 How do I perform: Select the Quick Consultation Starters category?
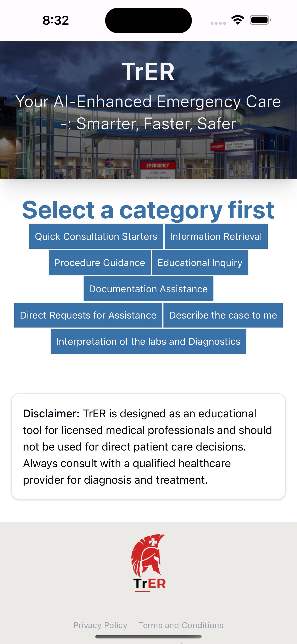pyautogui.click(x=96, y=236)
